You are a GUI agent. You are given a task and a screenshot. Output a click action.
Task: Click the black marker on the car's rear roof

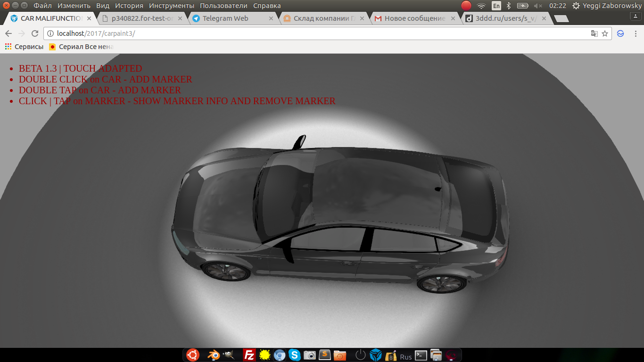(438, 189)
